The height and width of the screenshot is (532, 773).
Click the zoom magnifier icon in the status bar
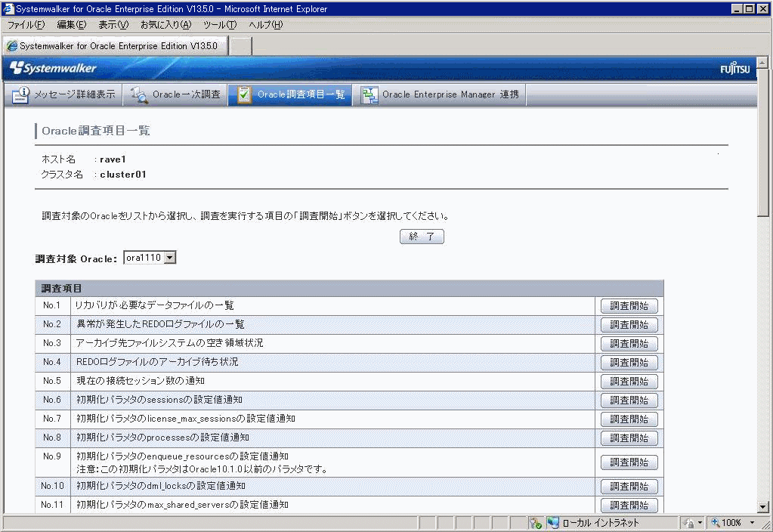click(x=715, y=523)
